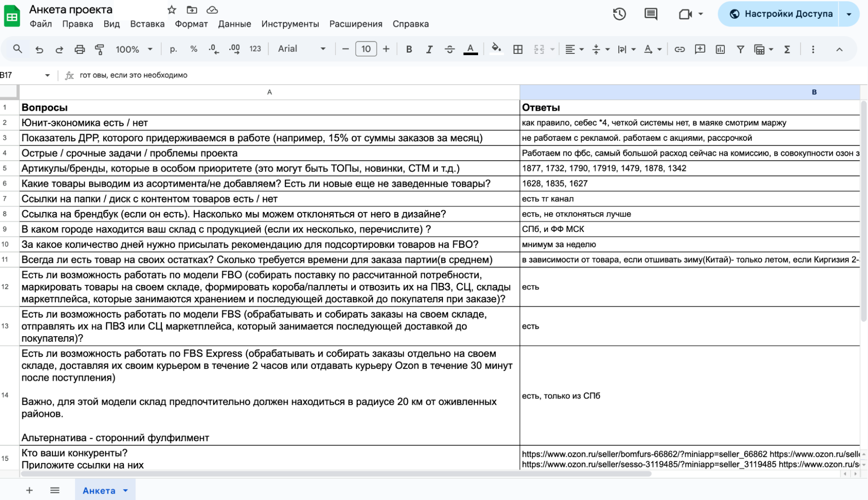Open the fill color paint bucket
The height and width of the screenshot is (500, 868).
[496, 49]
